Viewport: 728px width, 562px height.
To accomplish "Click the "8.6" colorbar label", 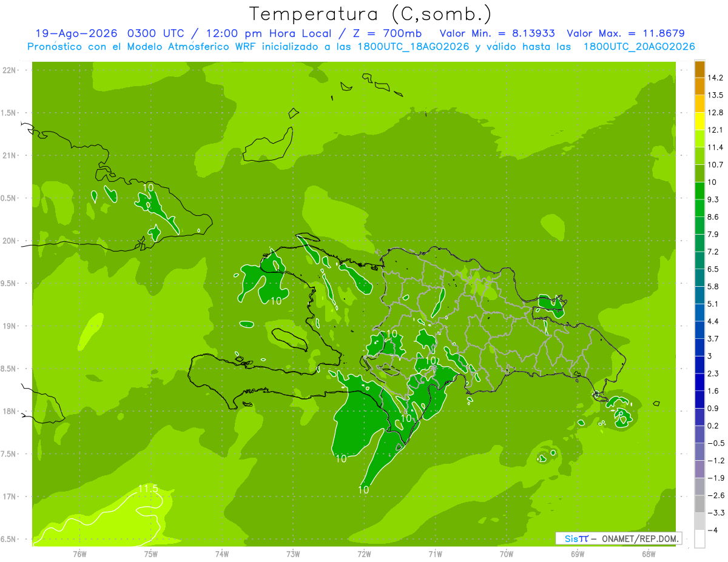I will point(714,217).
